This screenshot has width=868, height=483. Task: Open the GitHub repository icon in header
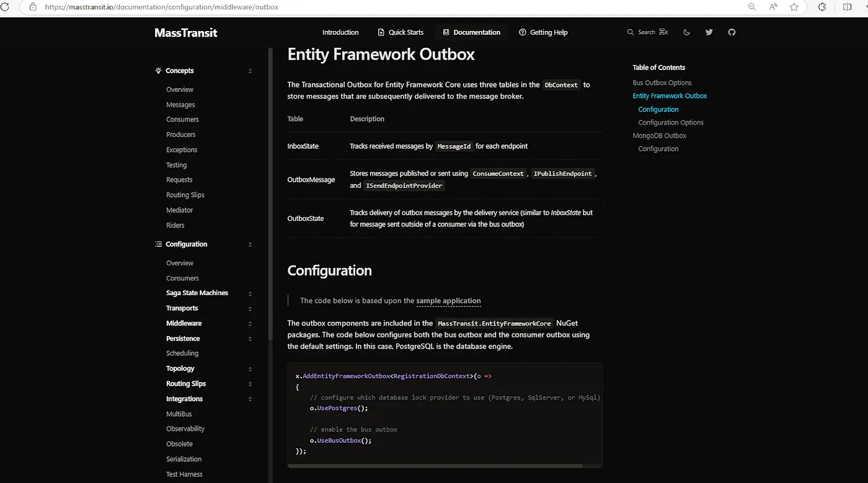pyautogui.click(x=732, y=32)
